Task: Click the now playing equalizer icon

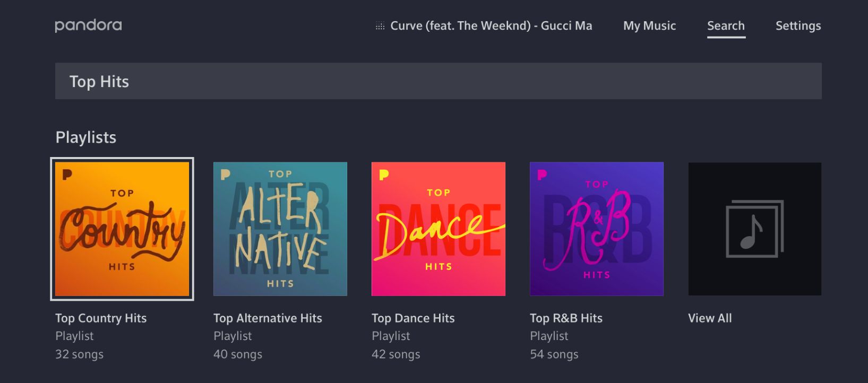Action: click(380, 26)
